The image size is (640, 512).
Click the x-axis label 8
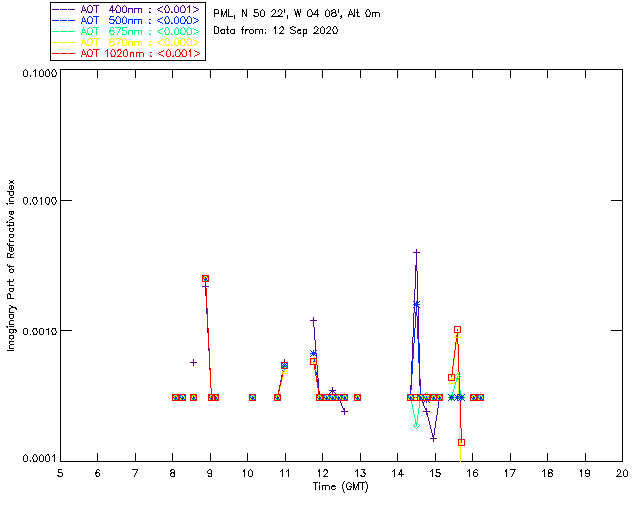pyautogui.click(x=173, y=473)
